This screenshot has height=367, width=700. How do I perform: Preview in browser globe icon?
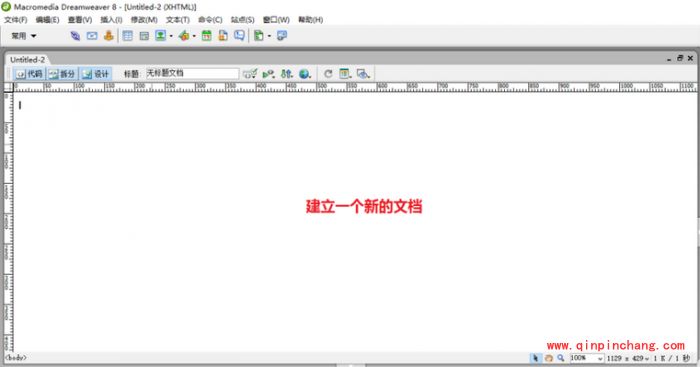[x=305, y=74]
